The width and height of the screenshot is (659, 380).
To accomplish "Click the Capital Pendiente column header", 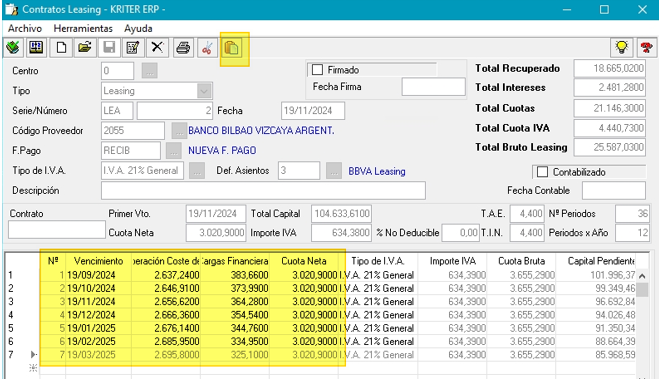I will 596,261.
